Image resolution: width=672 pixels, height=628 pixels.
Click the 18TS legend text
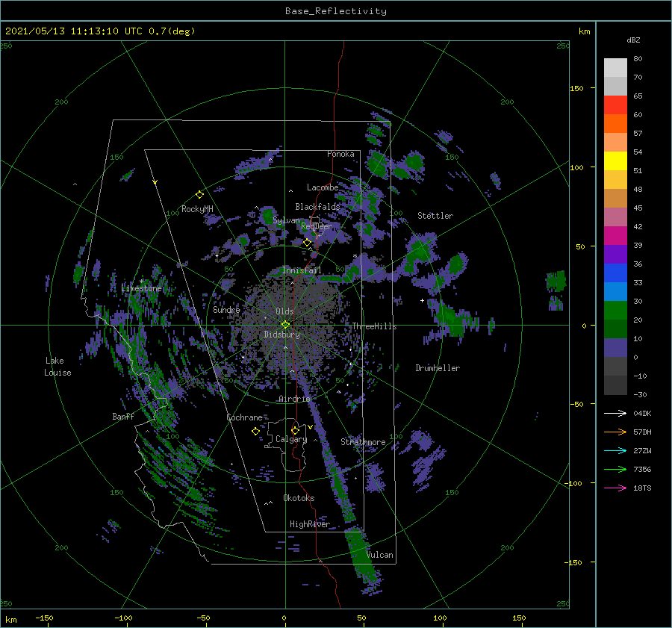point(642,488)
